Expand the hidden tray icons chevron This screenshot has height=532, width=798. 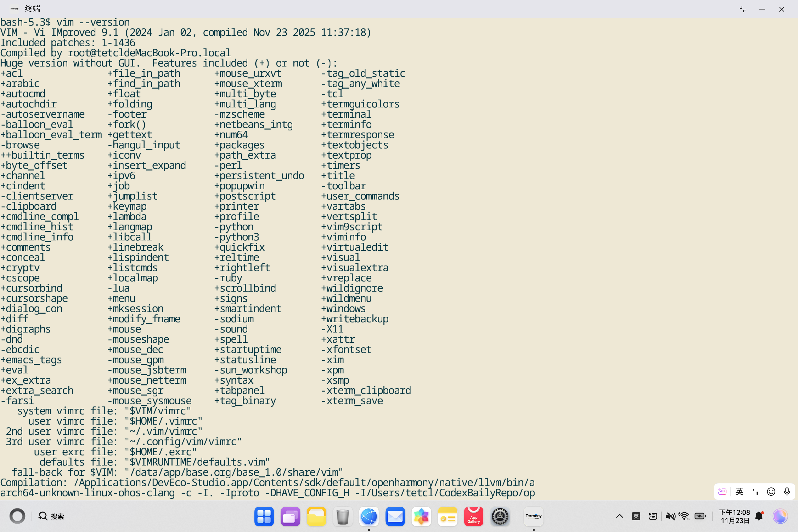(x=619, y=516)
